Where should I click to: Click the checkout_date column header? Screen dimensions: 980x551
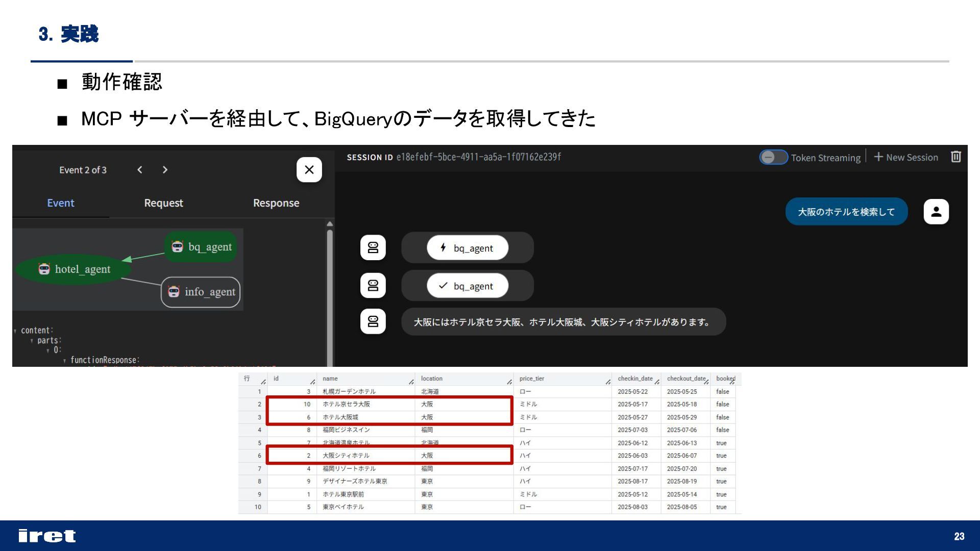pyautogui.click(x=686, y=379)
